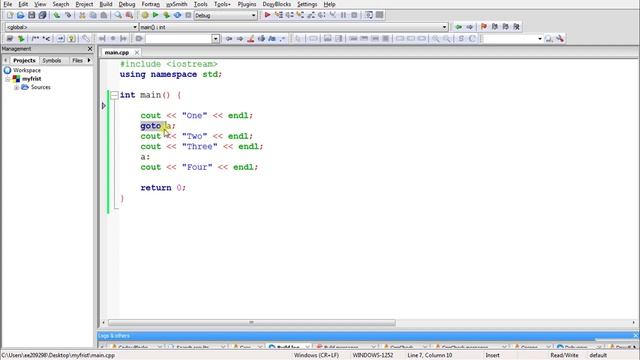This screenshot has width=640, height=360.
Task: Copy selection using toolbar icon
Action: 93,15
